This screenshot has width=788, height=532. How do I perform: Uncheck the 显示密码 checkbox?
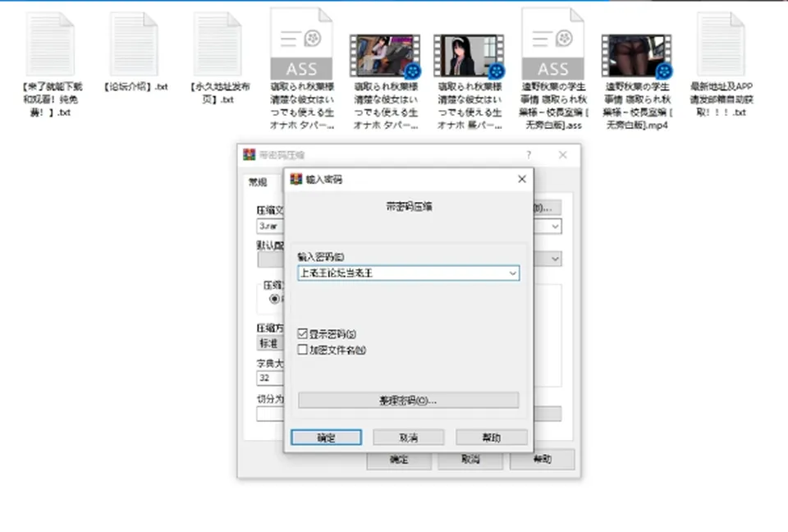pos(303,333)
